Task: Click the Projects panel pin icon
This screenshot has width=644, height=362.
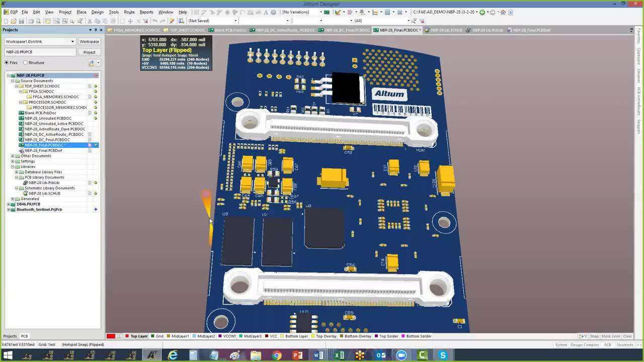Action: tap(96, 30)
